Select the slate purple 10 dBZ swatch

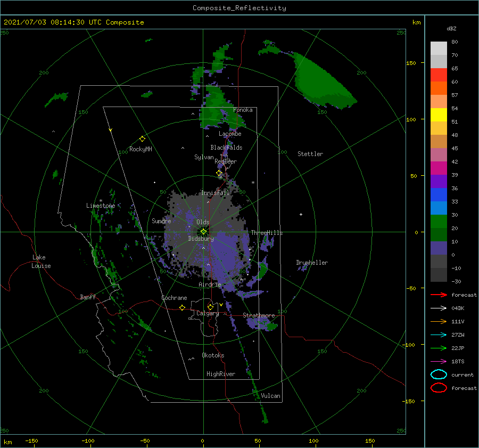point(439,248)
